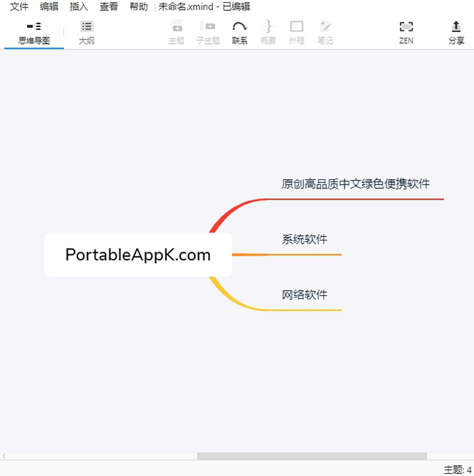This screenshot has height=476, width=474.
Task: Click the 主题 add topic icon
Action: [x=176, y=27]
